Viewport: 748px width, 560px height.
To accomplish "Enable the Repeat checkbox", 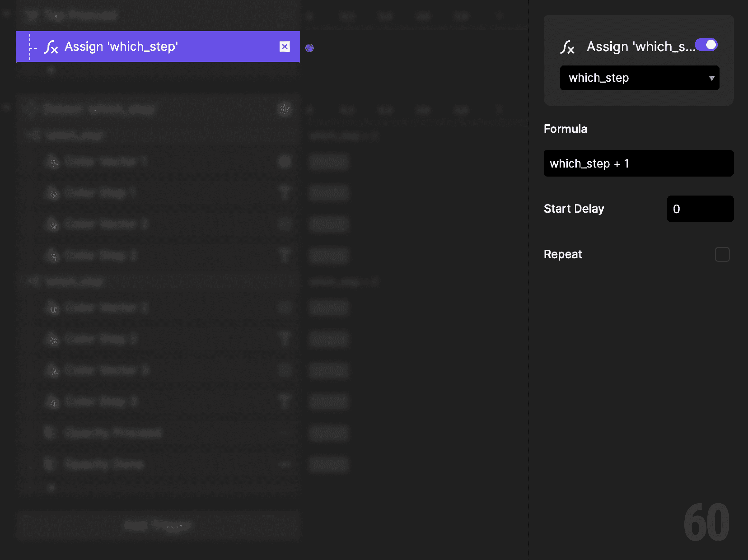I will (x=722, y=255).
